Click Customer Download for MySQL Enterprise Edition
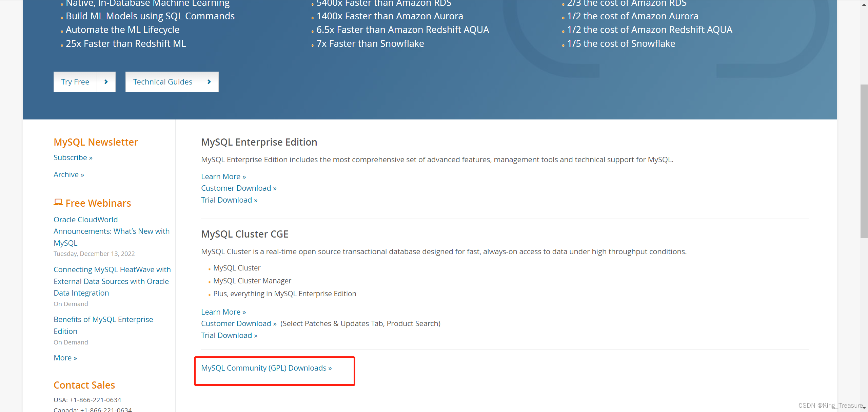The image size is (868, 412). (x=239, y=188)
